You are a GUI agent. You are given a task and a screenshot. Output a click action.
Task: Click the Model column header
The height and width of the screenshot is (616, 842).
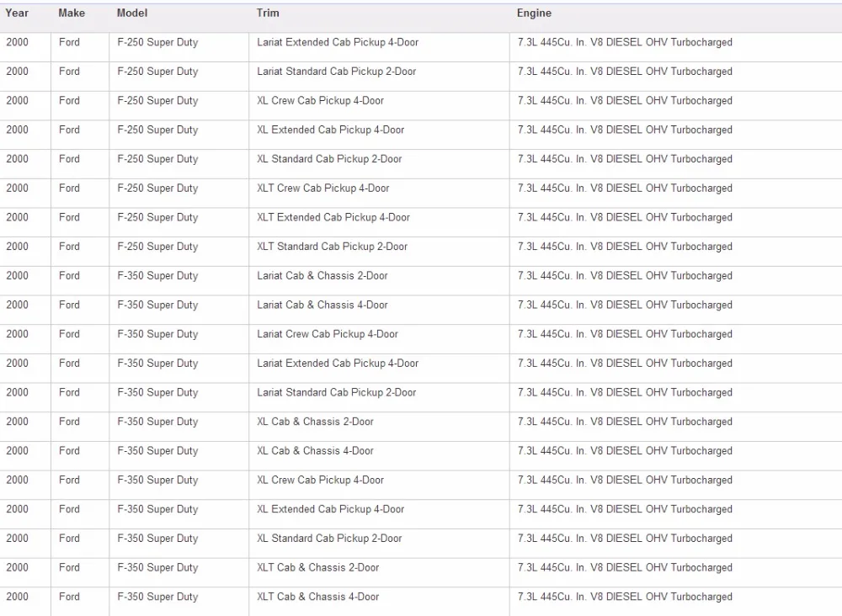pyautogui.click(x=132, y=13)
